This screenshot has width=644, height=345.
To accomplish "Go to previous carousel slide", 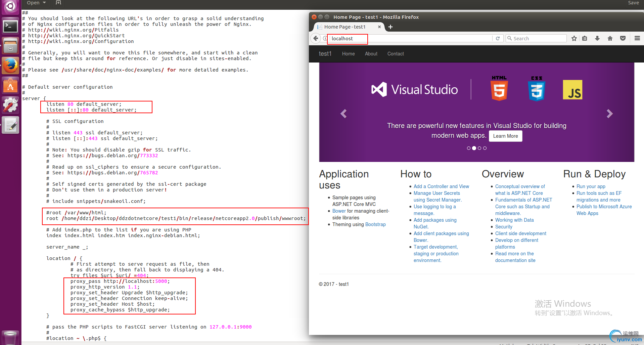I will click(x=343, y=114).
